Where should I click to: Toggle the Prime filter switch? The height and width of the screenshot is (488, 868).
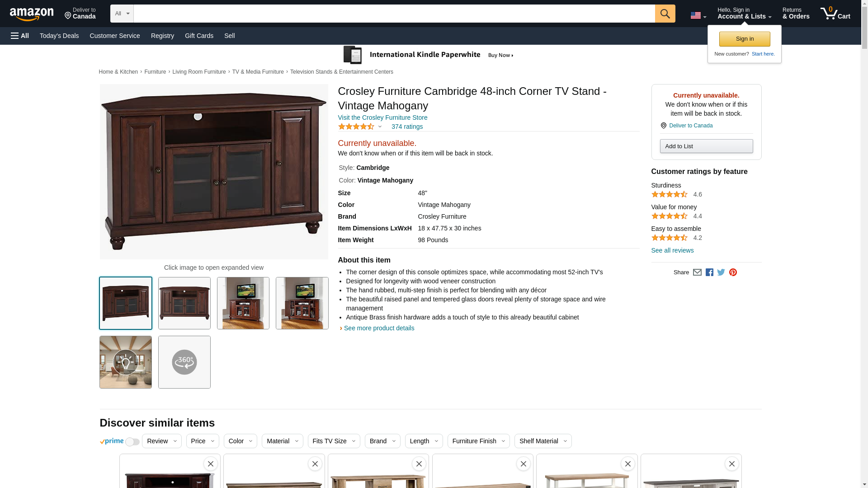pyautogui.click(x=132, y=441)
